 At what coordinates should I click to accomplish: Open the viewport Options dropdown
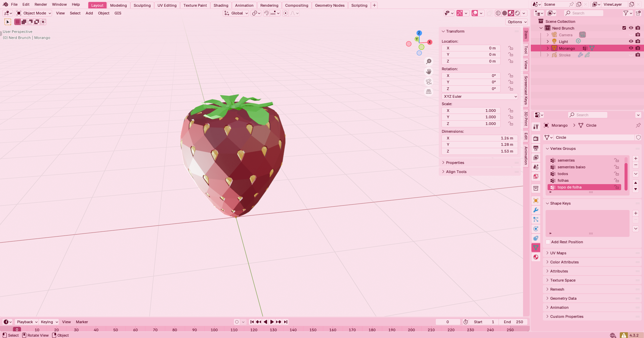pyautogui.click(x=517, y=22)
